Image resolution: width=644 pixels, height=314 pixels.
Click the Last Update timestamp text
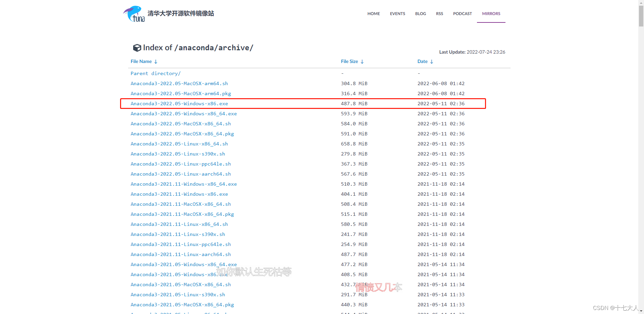coord(472,52)
